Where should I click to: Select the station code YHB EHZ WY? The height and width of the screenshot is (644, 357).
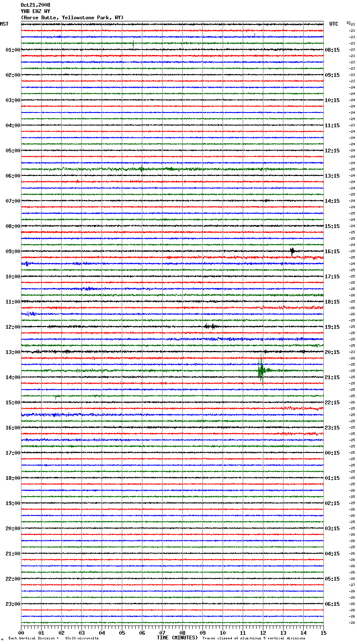coord(35,11)
